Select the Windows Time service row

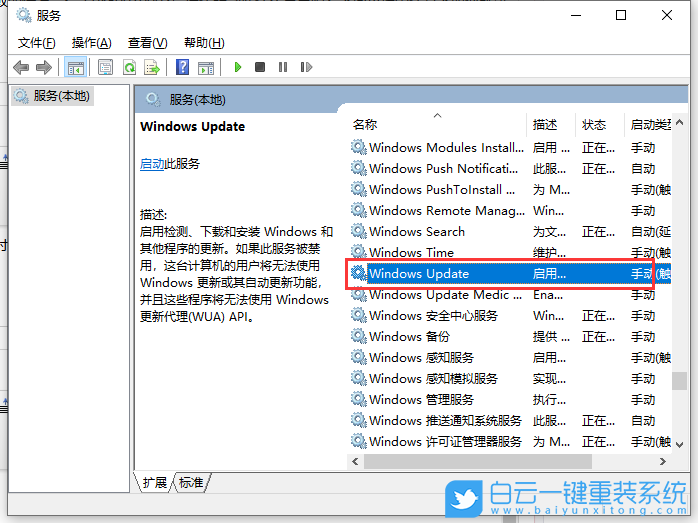coord(510,252)
